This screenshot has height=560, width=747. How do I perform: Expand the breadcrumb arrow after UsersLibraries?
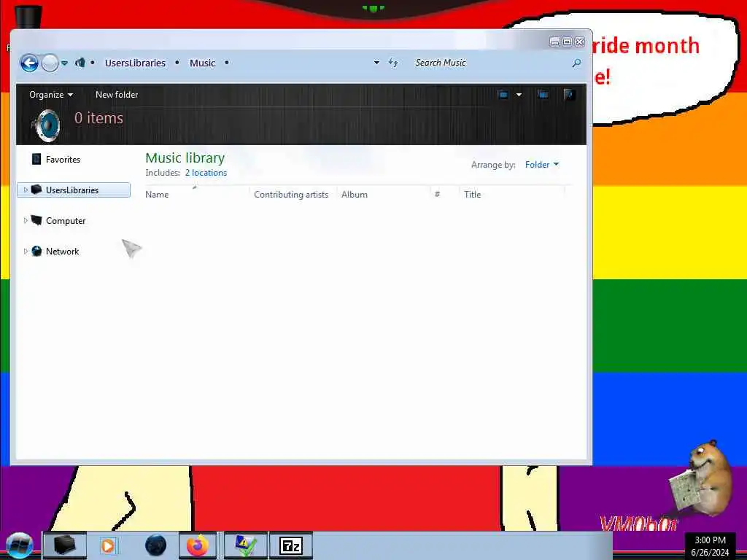coord(177,63)
